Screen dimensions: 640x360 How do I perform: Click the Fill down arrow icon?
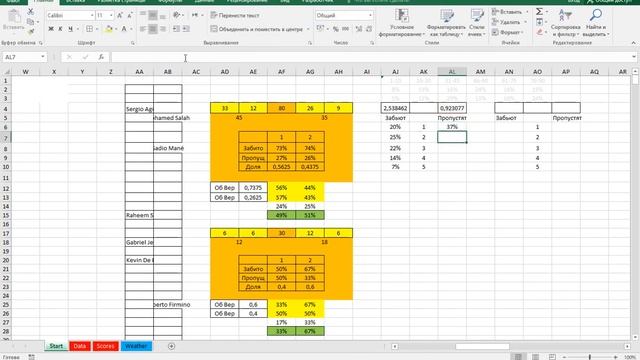point(540,22)
